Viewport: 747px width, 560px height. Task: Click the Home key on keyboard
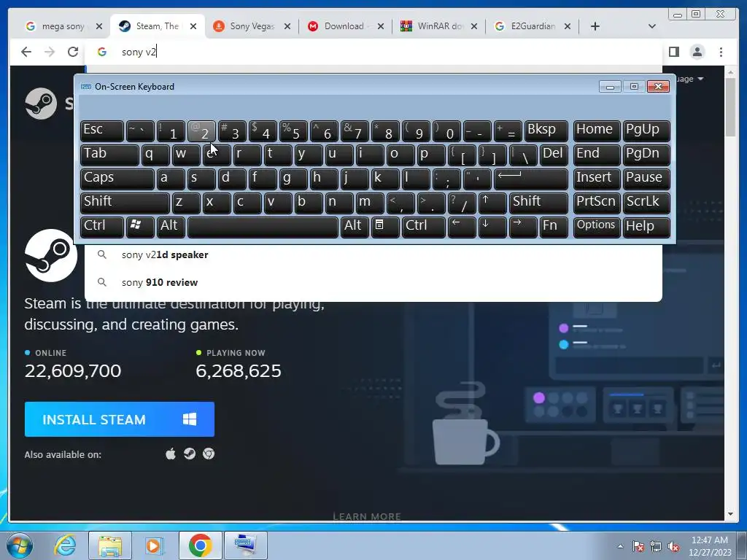(597, 131)
